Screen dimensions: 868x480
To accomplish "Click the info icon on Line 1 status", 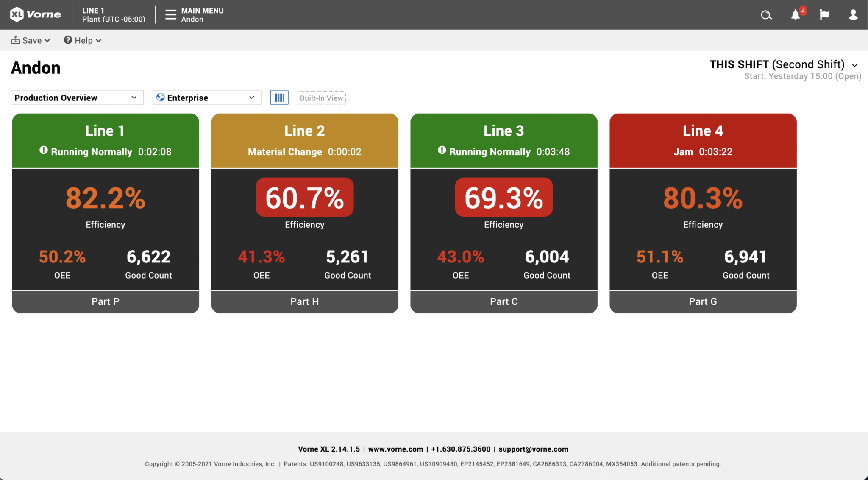I will [44, 151].
